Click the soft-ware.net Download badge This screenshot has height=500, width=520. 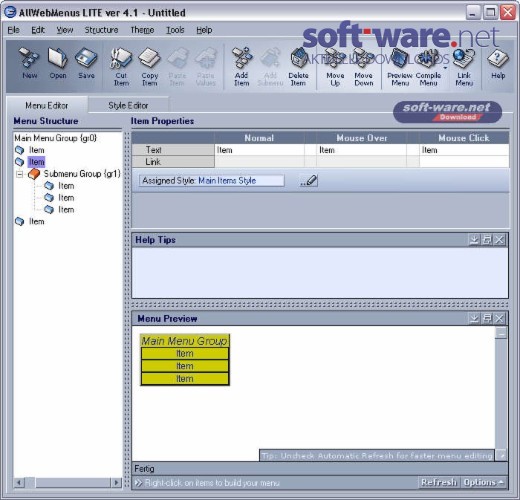(447, 112)
